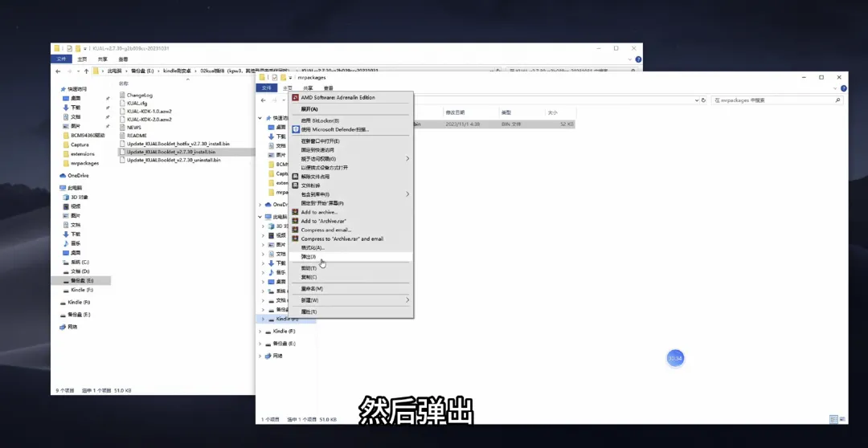Viewport: 868px width, 448px height.
Task: Click the folder icon in KUAL address bar
Action: click(96, 71)
